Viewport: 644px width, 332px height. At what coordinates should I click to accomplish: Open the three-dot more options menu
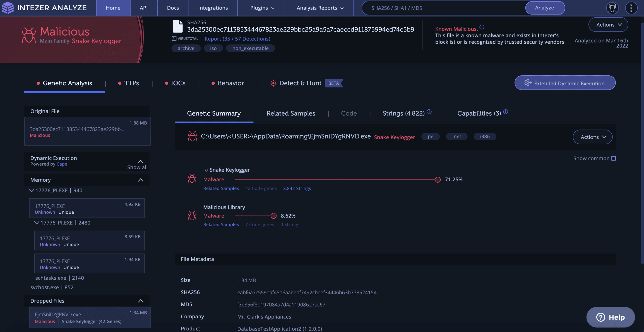point(631,8)
